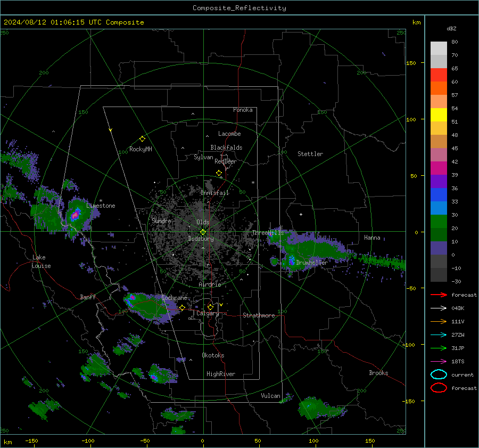Click the green 31JP arrow in legend
The height and width of the screenshot is (448, 479).
439,348
